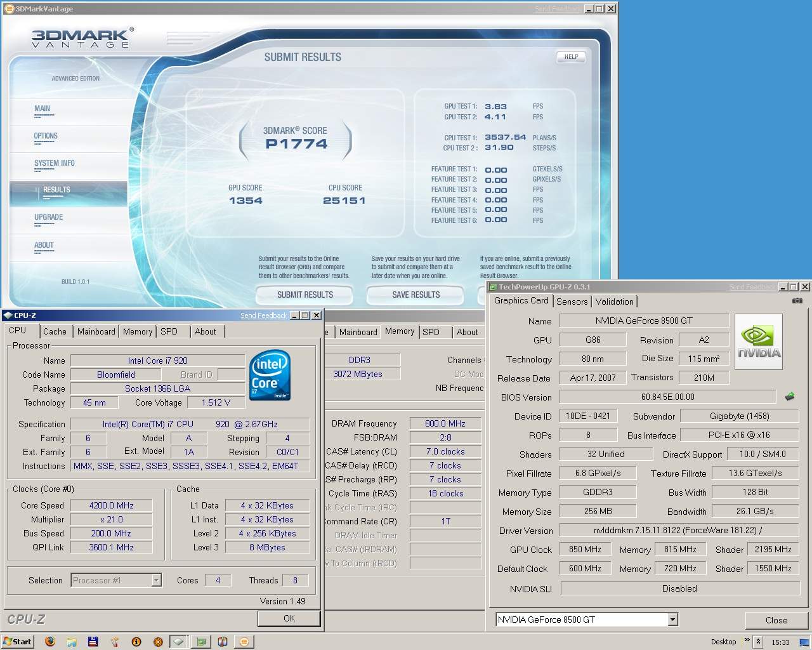Click the orange round taskbar button
The image size is (812, 650).
(244, 642)
